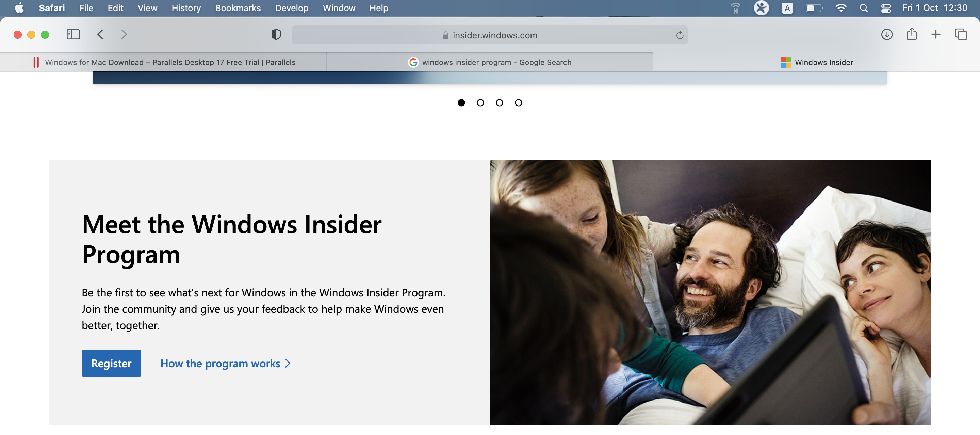The image size is (980, 435).
Task: Select the Google Search results tab
Action: click(x=490, y=62)
